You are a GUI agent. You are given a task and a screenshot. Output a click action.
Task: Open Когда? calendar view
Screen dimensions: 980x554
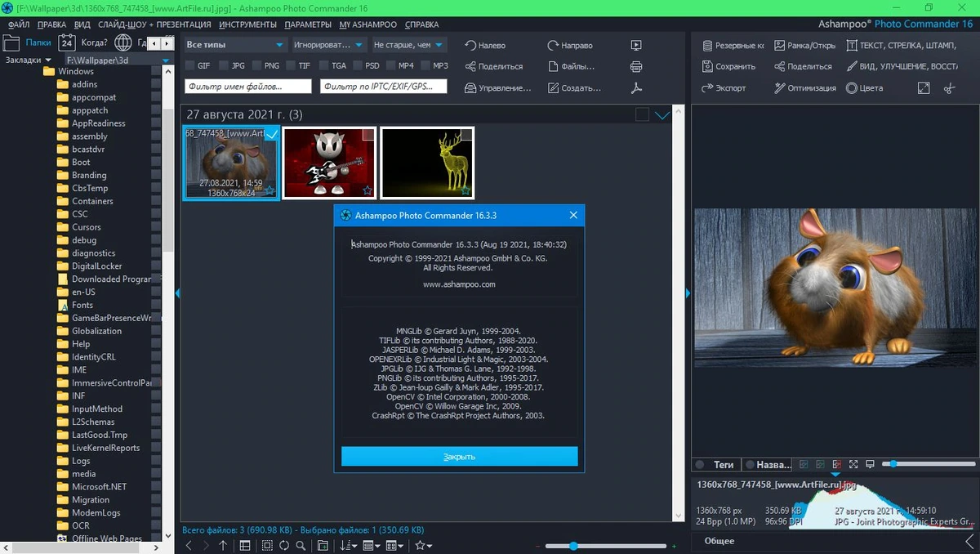click(x=82, y=42)
